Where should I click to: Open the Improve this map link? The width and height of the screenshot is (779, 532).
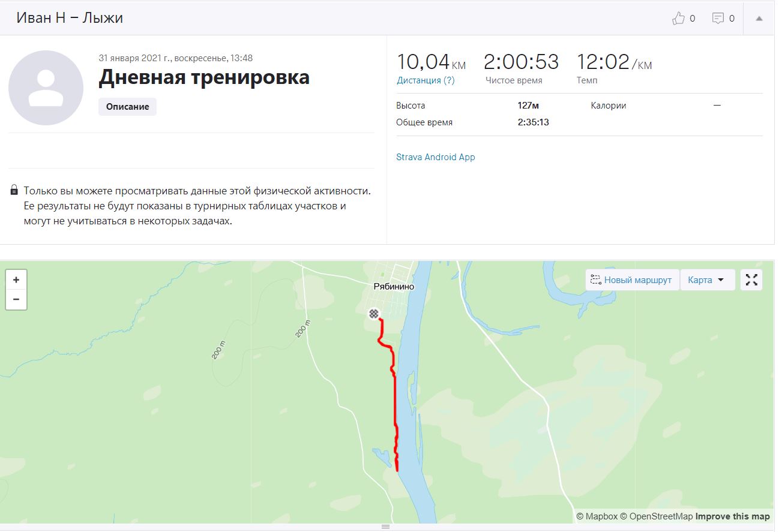732,516
